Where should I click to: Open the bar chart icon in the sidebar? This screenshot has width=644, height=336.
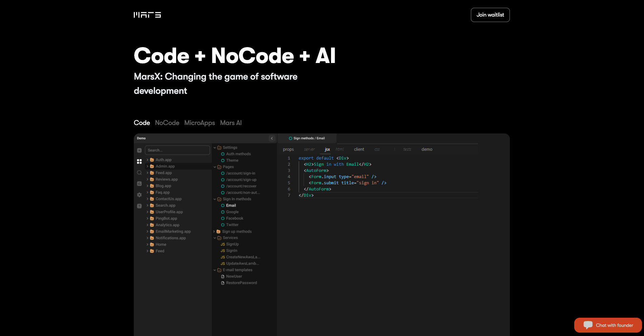[x=139, y=184]
